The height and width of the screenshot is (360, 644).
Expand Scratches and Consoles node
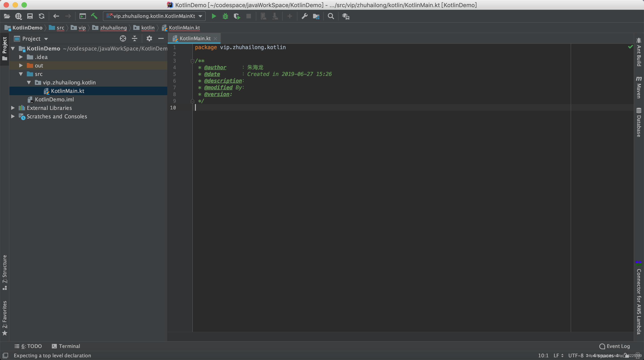click(x=13, y=116)
